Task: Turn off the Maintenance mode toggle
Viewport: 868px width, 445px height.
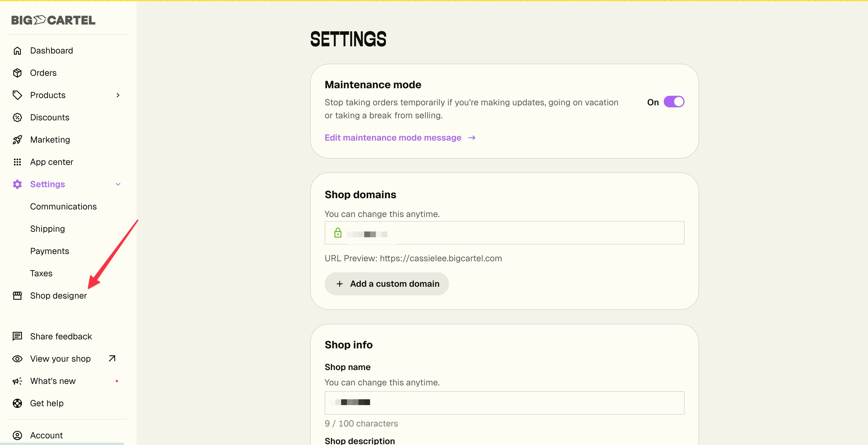Action: click(674, 102)
